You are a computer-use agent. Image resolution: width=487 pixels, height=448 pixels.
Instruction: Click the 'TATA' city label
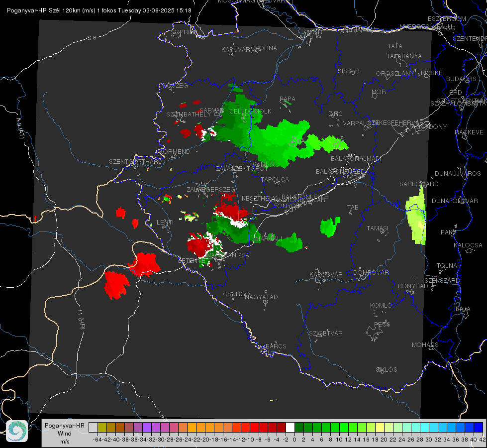click(395, 46)
